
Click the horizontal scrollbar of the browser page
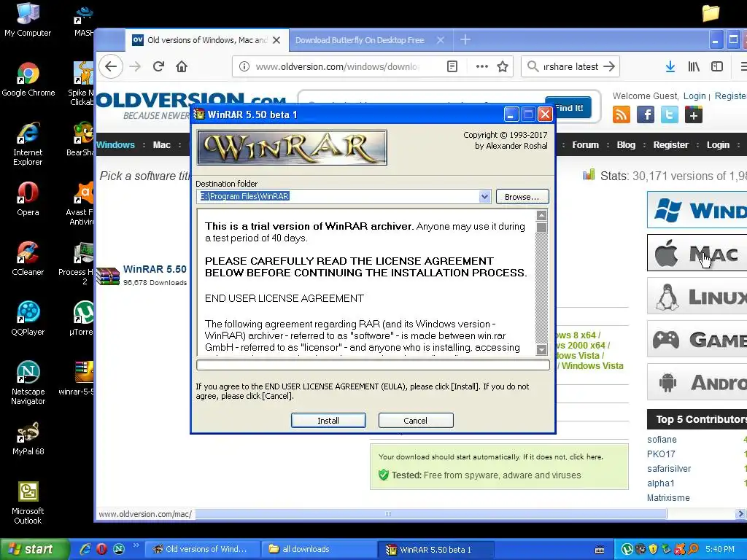coord(430,514)
